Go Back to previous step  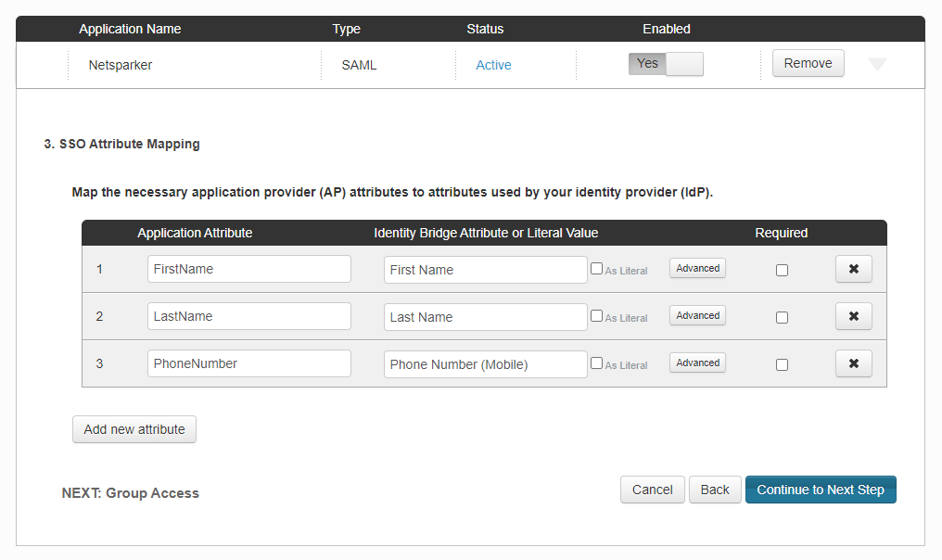[x=714, y=490]
